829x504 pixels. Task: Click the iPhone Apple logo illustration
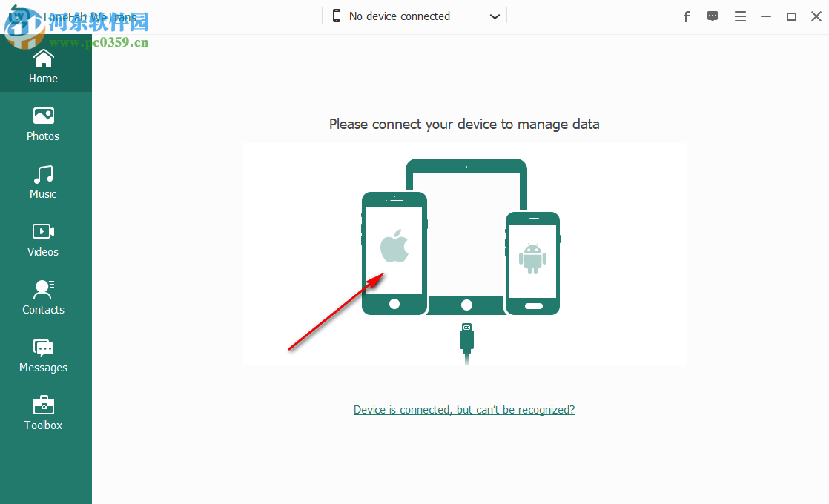(394, 246)
